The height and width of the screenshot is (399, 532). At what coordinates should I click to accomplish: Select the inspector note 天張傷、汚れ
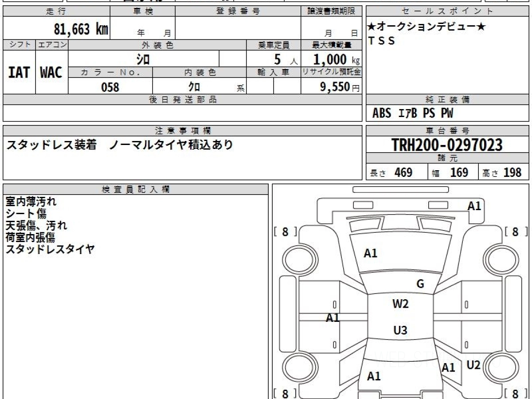click(36, 225)
